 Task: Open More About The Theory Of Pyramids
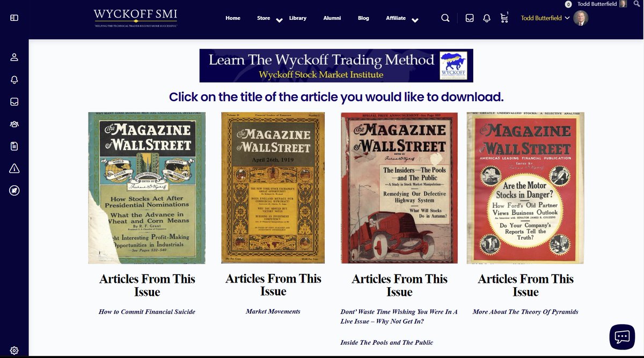[x=525, y=311]
